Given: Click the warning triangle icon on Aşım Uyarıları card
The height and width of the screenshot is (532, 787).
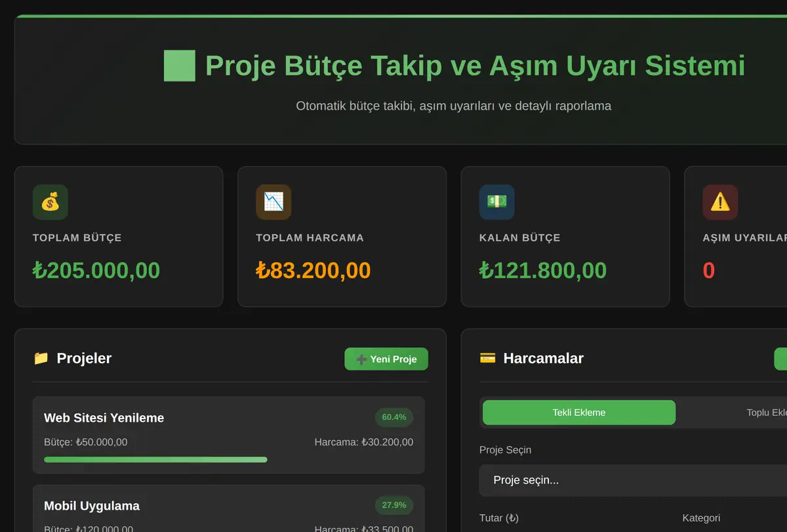Looking at the screenshot, I should click(720, 202).
